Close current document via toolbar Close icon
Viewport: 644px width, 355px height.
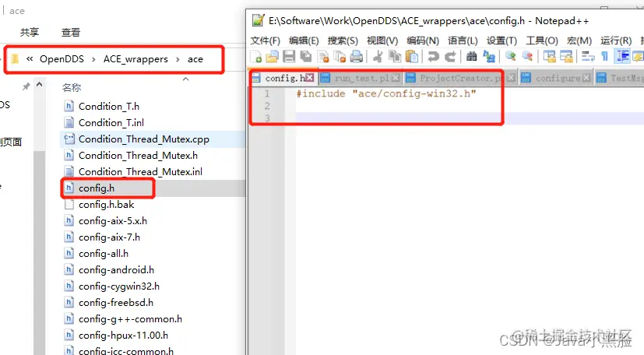click(323, 56)
